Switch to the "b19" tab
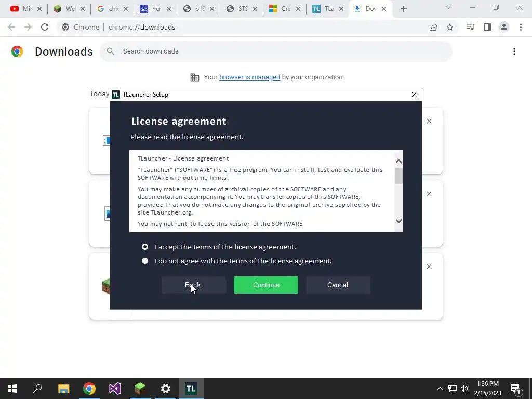532x399 pixels. click(x=194, y=9)
